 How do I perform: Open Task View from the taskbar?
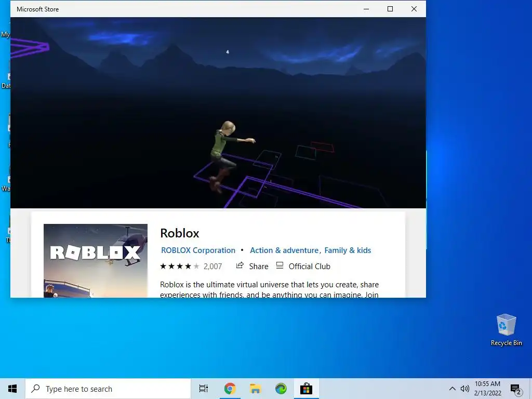click(x=204, y=389)
